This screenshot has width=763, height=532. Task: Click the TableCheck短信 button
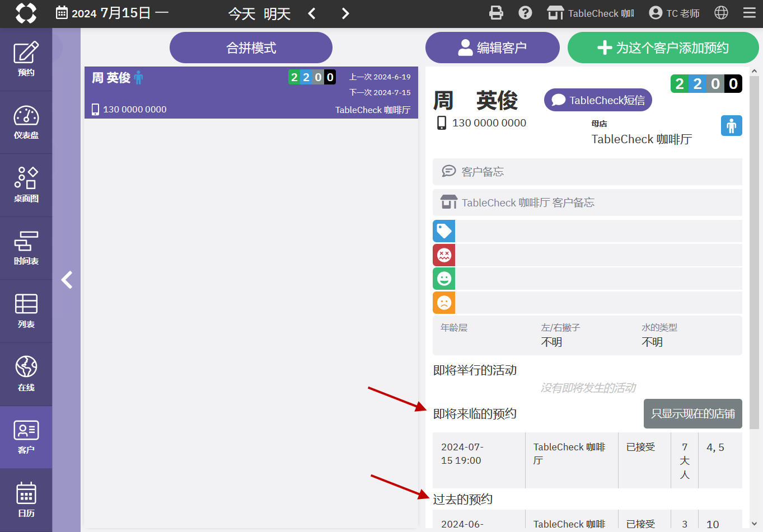(x=598, y=100)
